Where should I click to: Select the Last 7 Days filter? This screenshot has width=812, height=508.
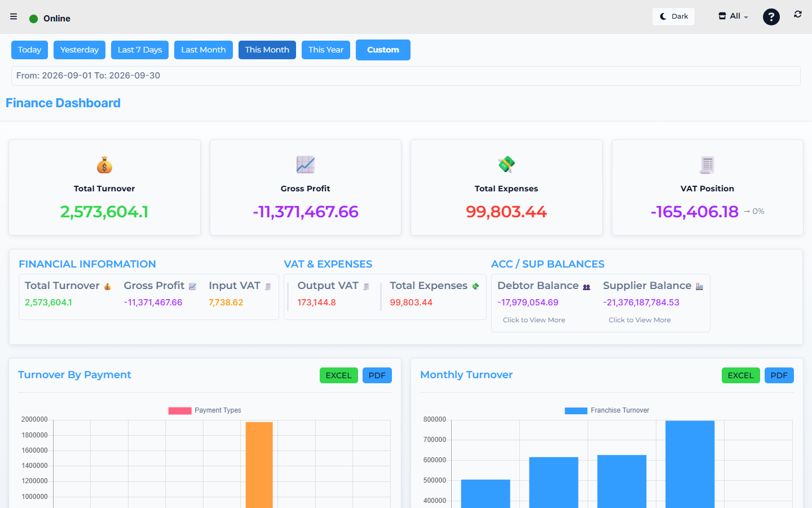[x=140, y=50]
